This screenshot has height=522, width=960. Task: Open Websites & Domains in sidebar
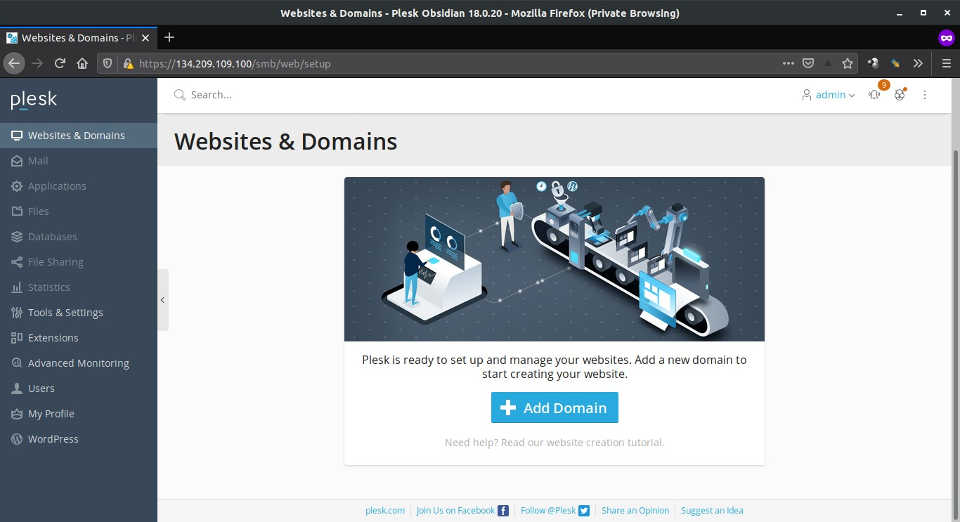tap(78, 135)
